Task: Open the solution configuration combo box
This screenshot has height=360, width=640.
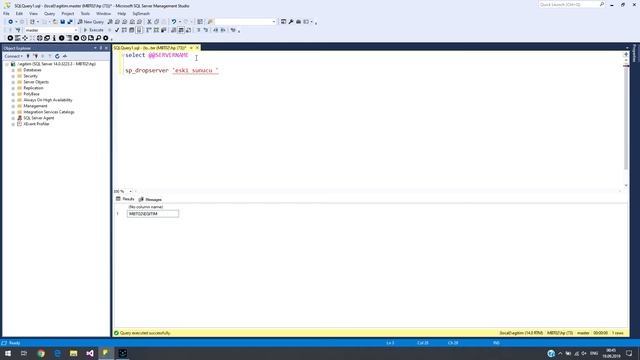Action: [245, 22]
